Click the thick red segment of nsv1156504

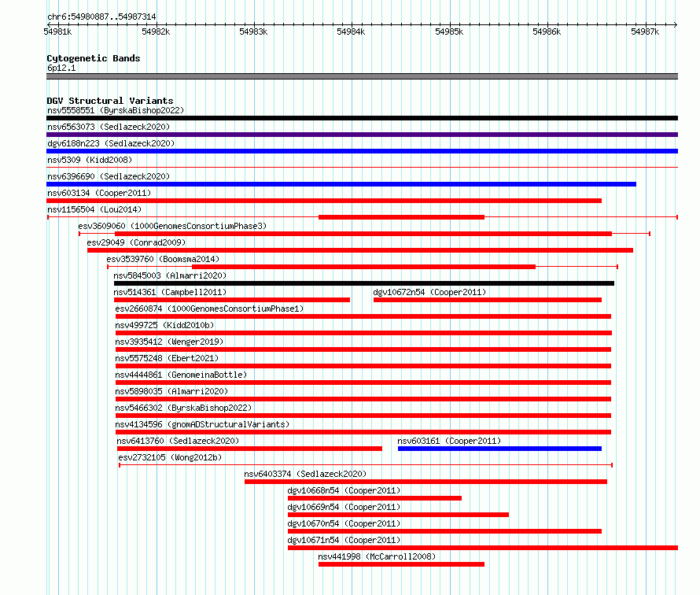pyautogui.click(x=401, y=217)
